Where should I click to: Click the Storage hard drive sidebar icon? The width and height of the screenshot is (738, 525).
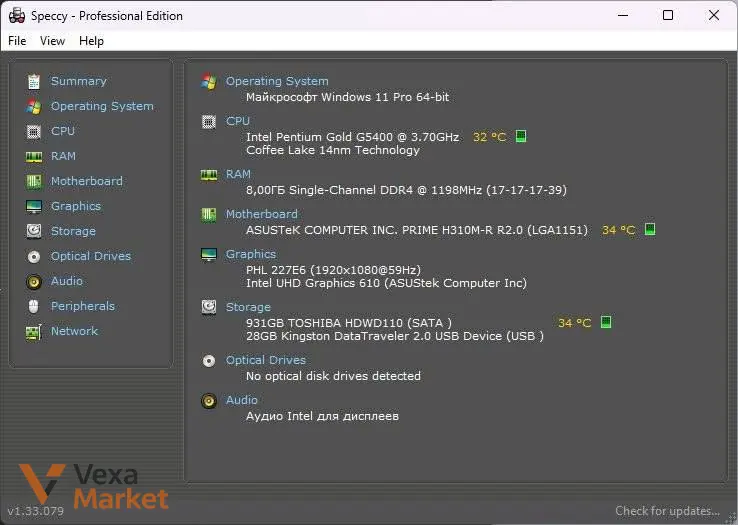[34, 231]
